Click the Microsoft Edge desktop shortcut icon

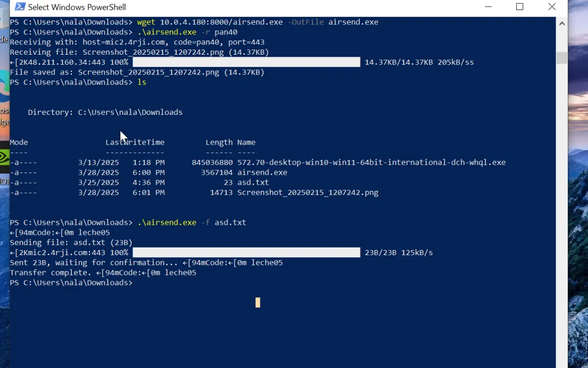click(4, 96)
